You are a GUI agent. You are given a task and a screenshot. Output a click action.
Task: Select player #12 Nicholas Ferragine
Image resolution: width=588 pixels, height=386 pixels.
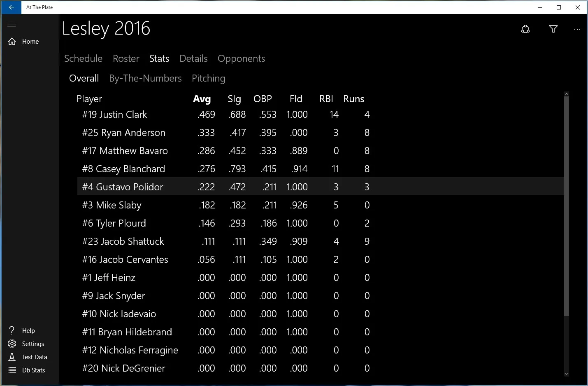point(320,350)
